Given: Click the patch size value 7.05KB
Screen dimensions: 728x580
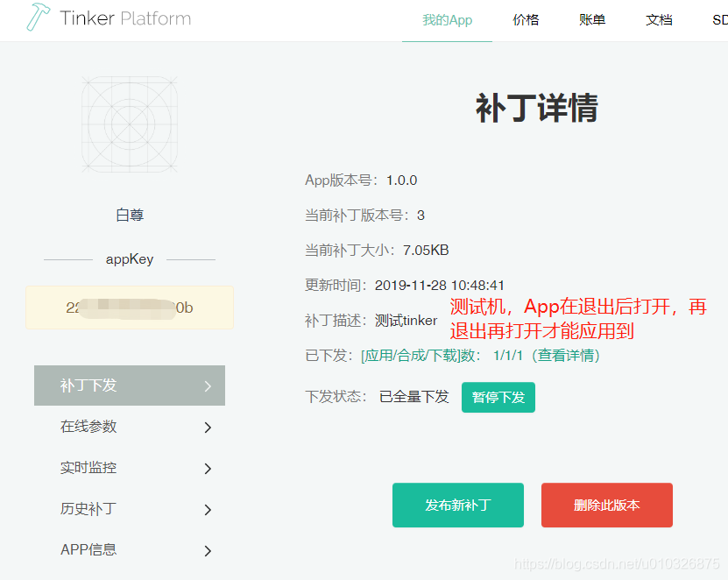Looking at the screenshot, I should [426, 251].
